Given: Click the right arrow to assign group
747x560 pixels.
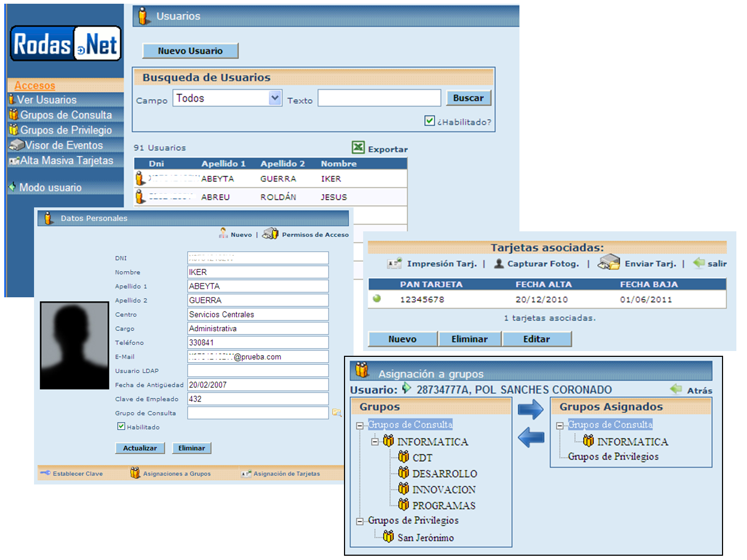Looking at the screenshot, I should (x=530, y=409).
